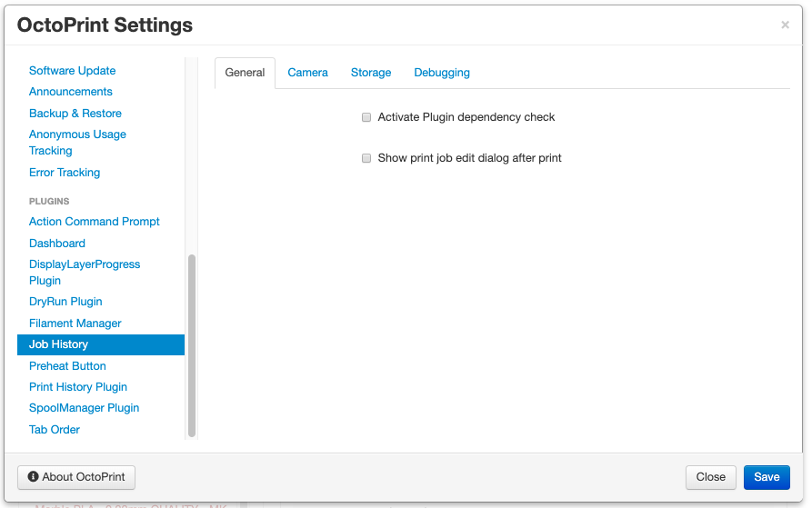Click the Close button
This screenshot has height=508, width=812.
pos(710,477)
